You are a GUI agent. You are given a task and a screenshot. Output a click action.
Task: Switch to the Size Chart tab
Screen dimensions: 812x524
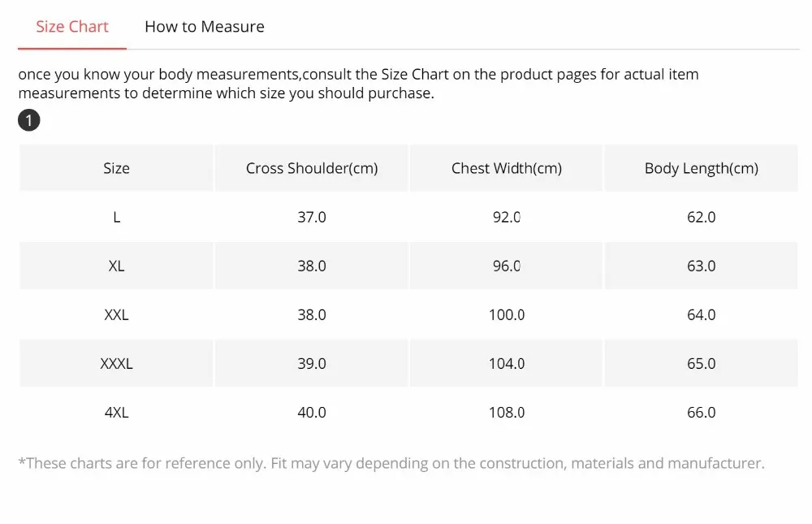(x=72, y=27)
